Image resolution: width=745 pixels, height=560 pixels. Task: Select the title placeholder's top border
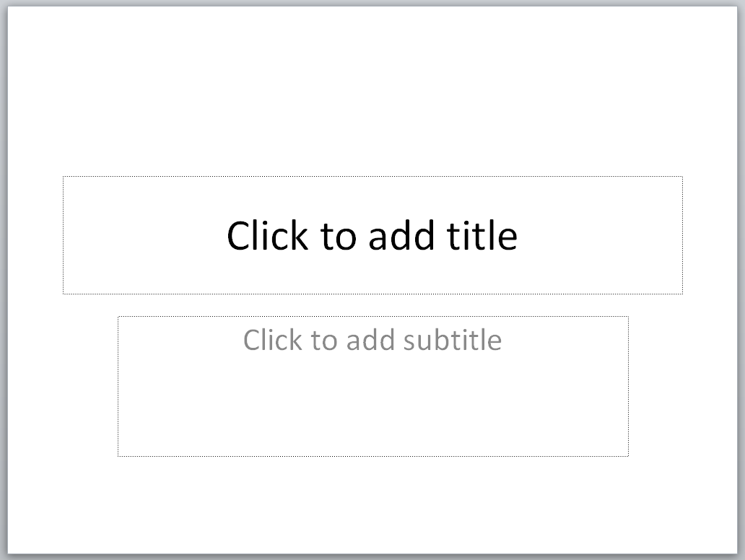coord(372,176)
